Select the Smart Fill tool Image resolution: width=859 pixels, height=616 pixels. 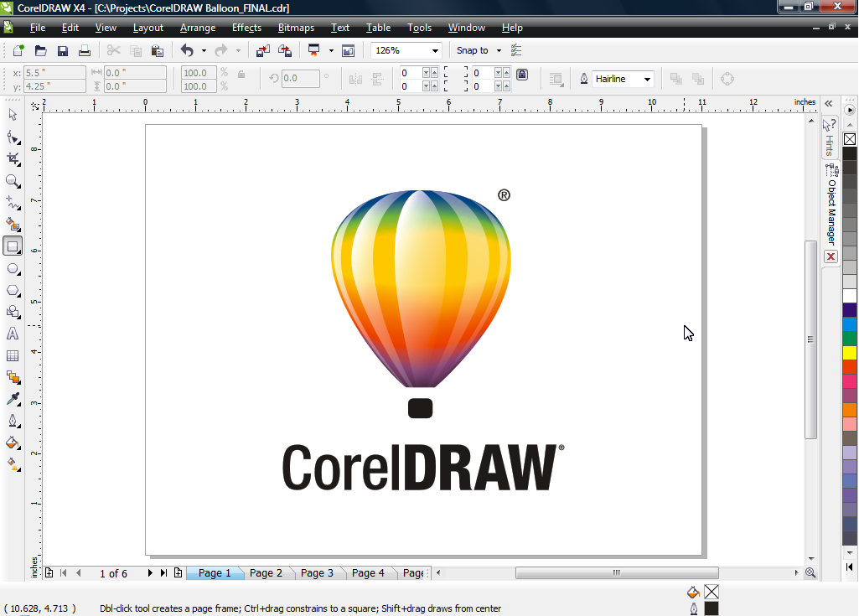pos(13,225)
